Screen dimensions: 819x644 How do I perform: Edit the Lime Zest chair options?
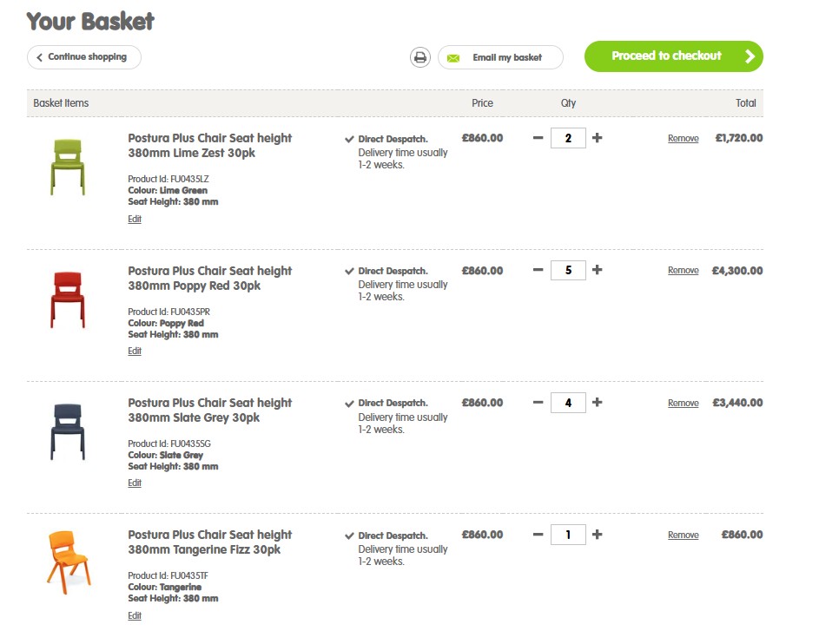134,219
